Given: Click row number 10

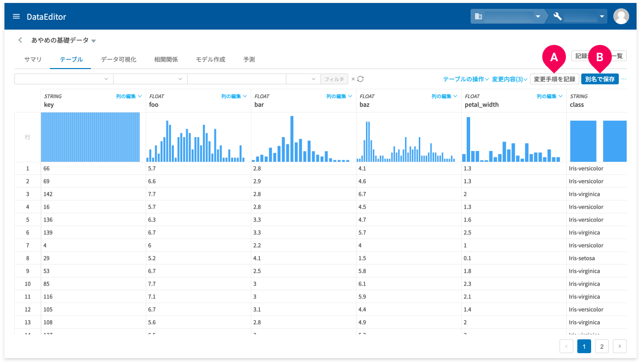Looking at the screenshot, I should (x=28, y=284).
